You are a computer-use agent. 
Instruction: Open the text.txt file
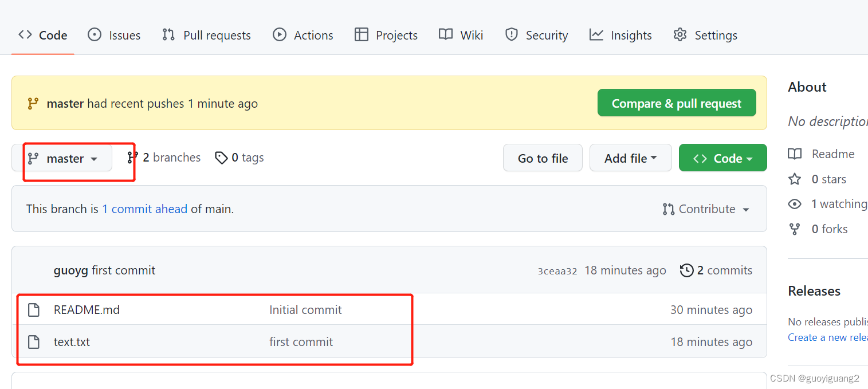(x=72, y=342)
